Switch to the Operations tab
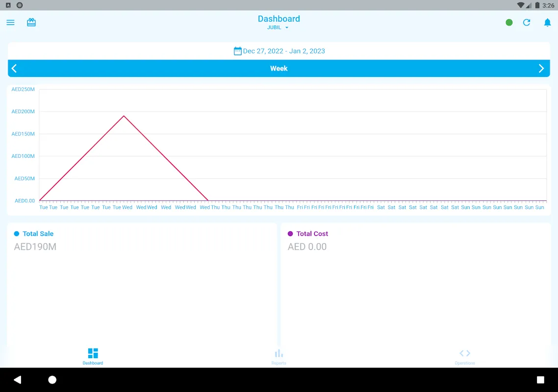Image resolution: width=558 pixels, height=392 pixels. (465, 357)
